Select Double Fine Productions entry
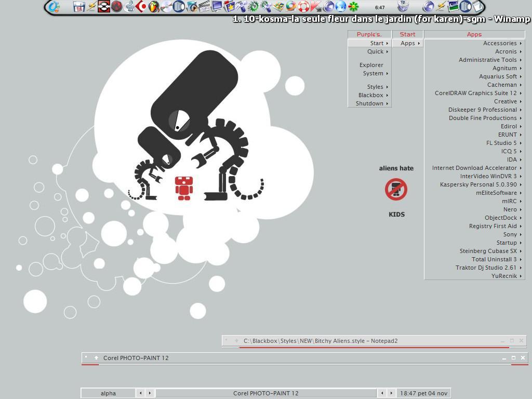Image resolution: width=532 pixels, height=399 pixels. point(474,118)
